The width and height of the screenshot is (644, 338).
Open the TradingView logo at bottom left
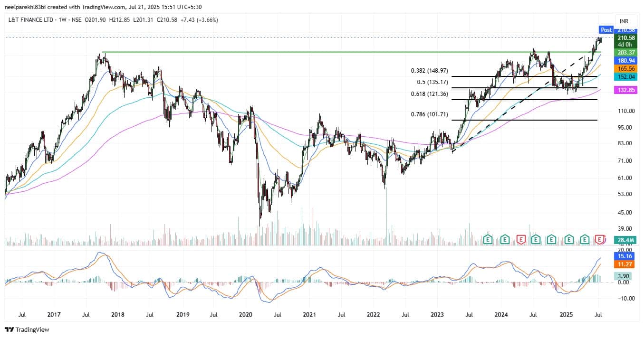pyautogui.click(x=27, y=329)
